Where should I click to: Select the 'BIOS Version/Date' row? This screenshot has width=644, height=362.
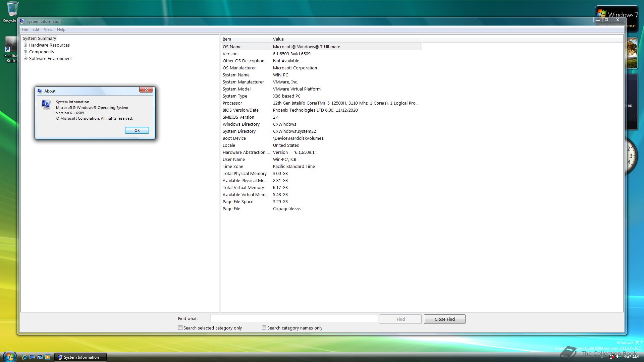pos(321,110)
